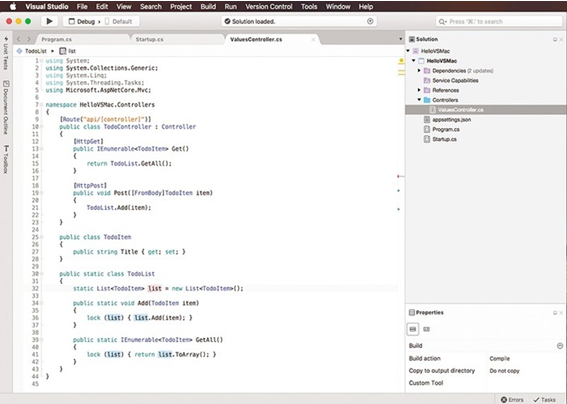
Task: Open the Toolbox side panel
Action: (x=6, y=159)
